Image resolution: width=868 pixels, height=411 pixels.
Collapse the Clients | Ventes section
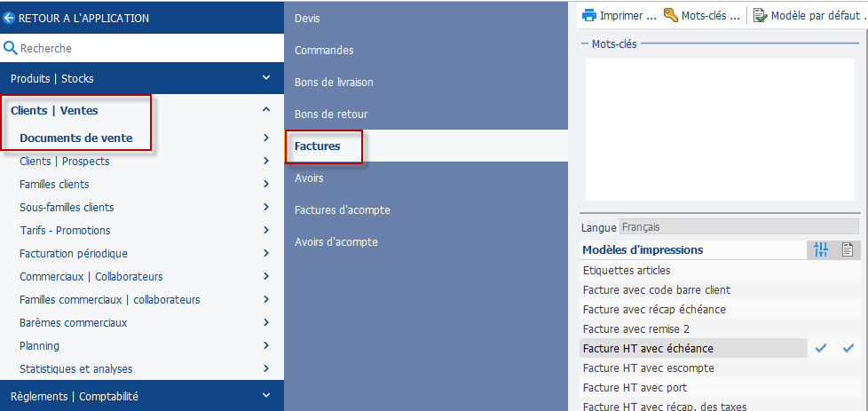point(266,110)
